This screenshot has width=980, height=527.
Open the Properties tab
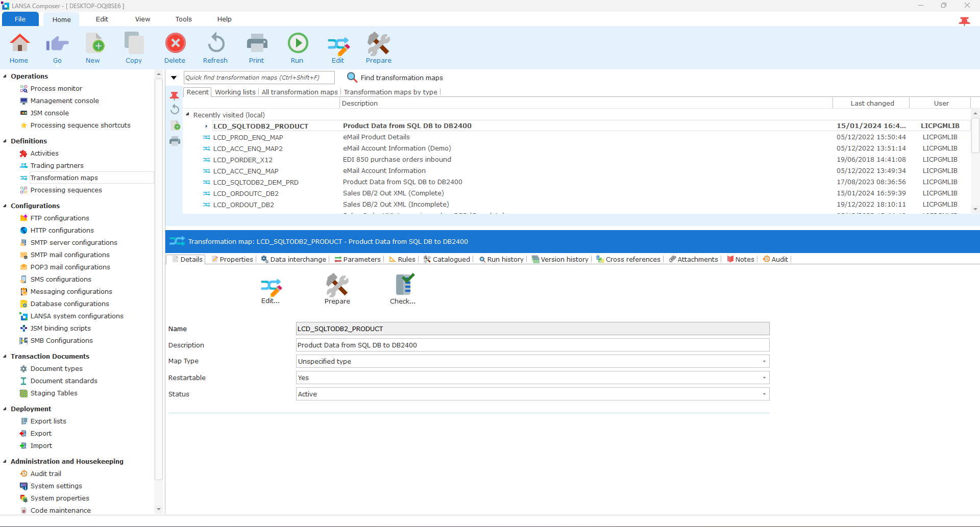233,260
